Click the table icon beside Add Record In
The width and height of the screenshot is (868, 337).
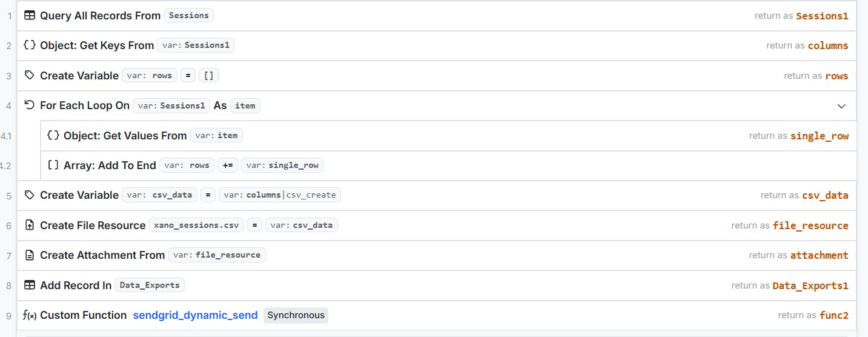[29, 285]
